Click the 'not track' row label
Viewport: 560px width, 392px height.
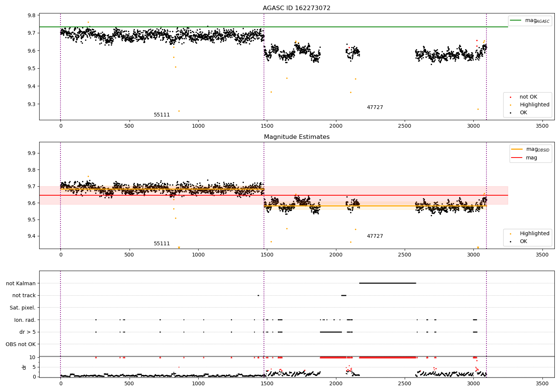coord(24,296)
